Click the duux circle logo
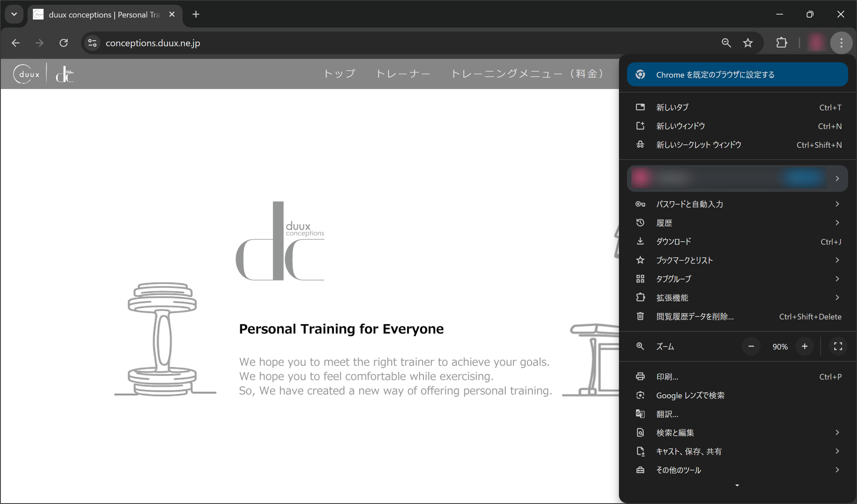The height and width of the screenshot is (504, 857). point(27,74)
